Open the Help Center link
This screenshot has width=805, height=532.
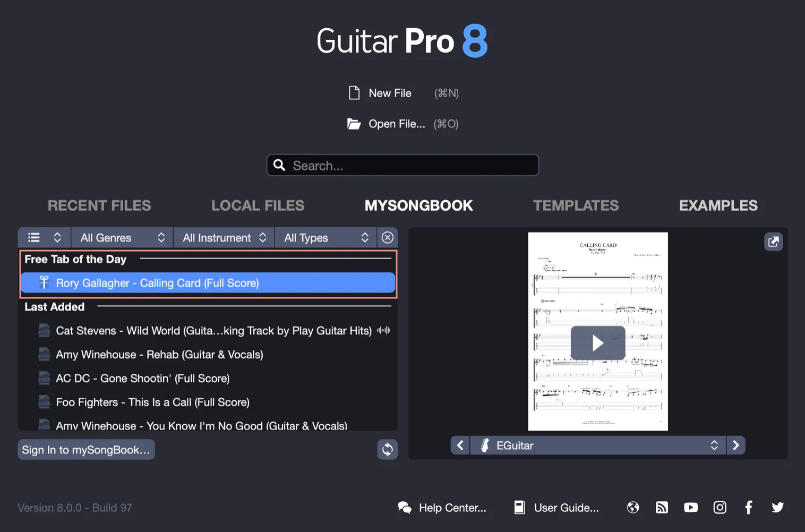[x=452, y=508]
